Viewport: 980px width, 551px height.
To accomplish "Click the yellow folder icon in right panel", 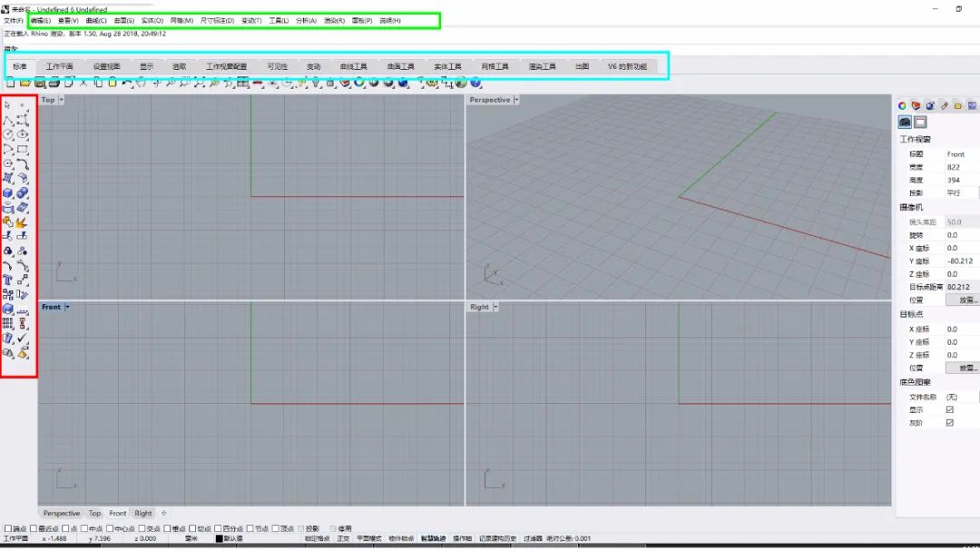I will click(x=957, y=105).
